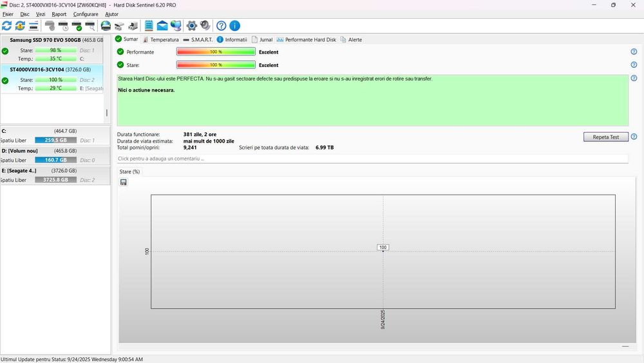Open the Alerte tab
The width and height of the screenshot is (644, 363).
tap(351, 39)
